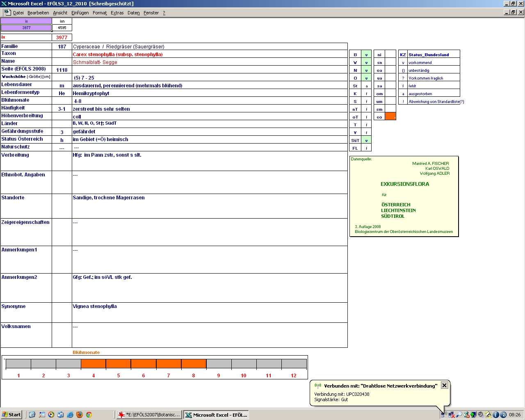Launch Windows Media Player from the quick launch
525x420 pixels.
click(51, 415)
